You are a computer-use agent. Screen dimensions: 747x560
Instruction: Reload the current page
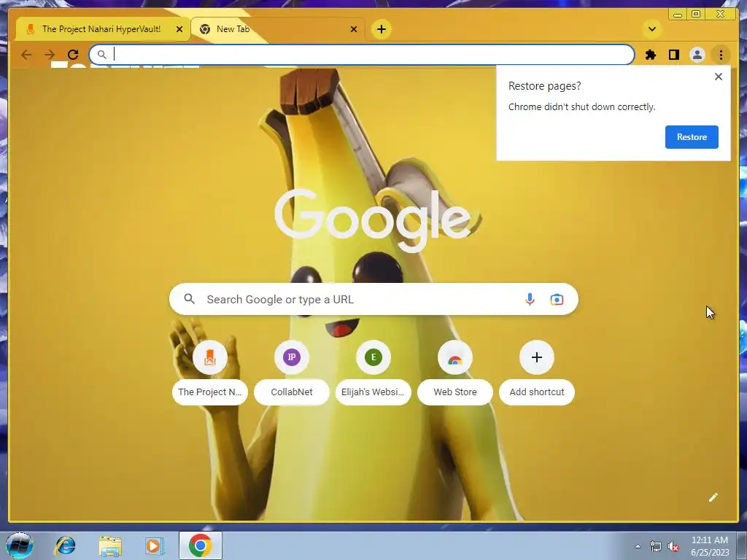click(x=73, y=55)
